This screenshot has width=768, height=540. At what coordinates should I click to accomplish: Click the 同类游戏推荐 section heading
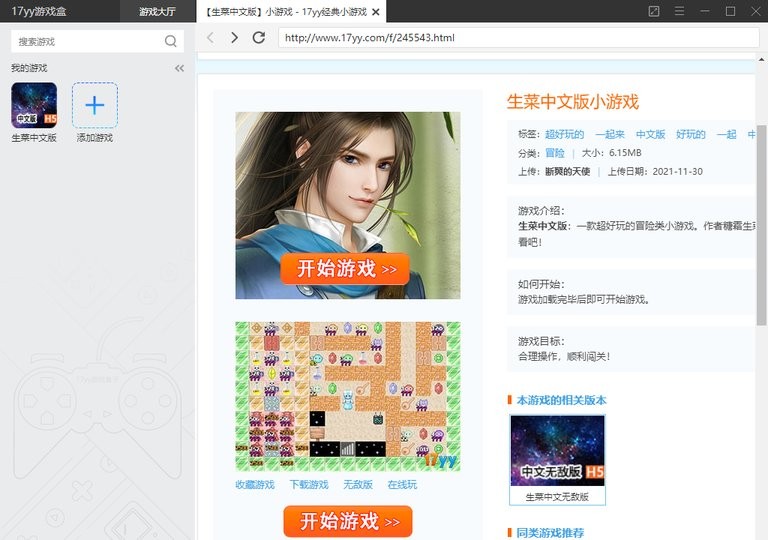(x=550, y=533)
